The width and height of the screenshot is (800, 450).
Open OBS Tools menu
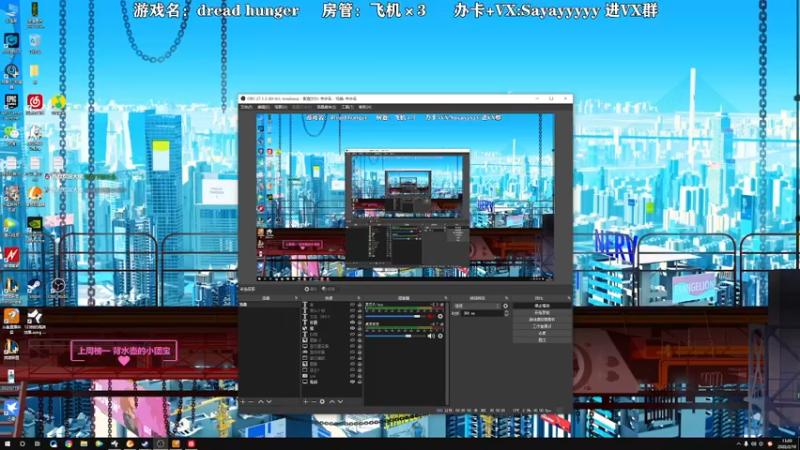(348, 107)
